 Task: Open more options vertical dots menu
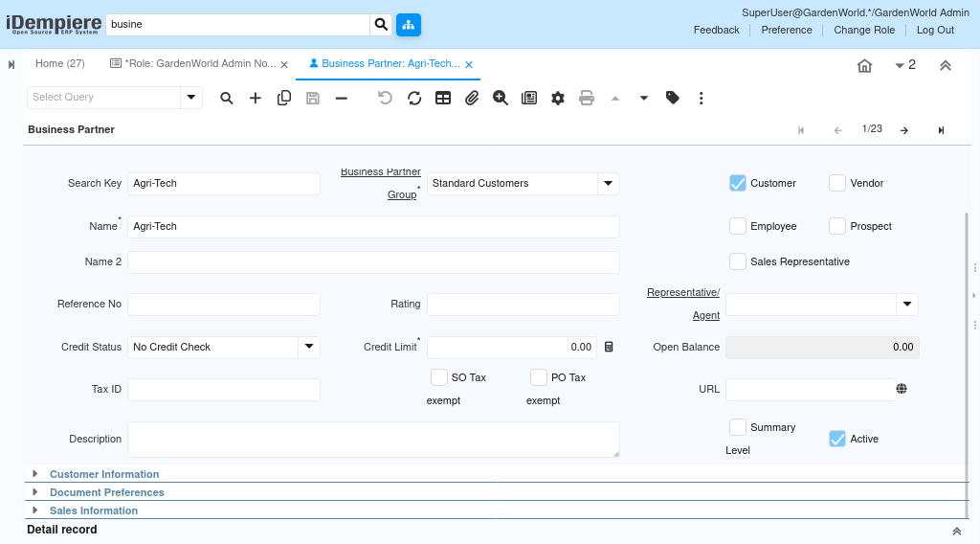pyautogui.click(x=702, y=99)
